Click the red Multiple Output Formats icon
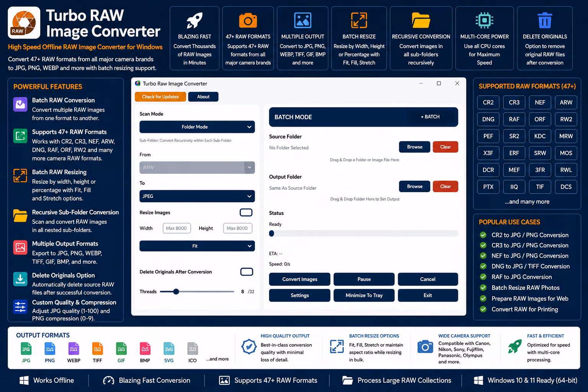This screenshot has height=392, width=588. pyautogui.click(x=20, y=247)
